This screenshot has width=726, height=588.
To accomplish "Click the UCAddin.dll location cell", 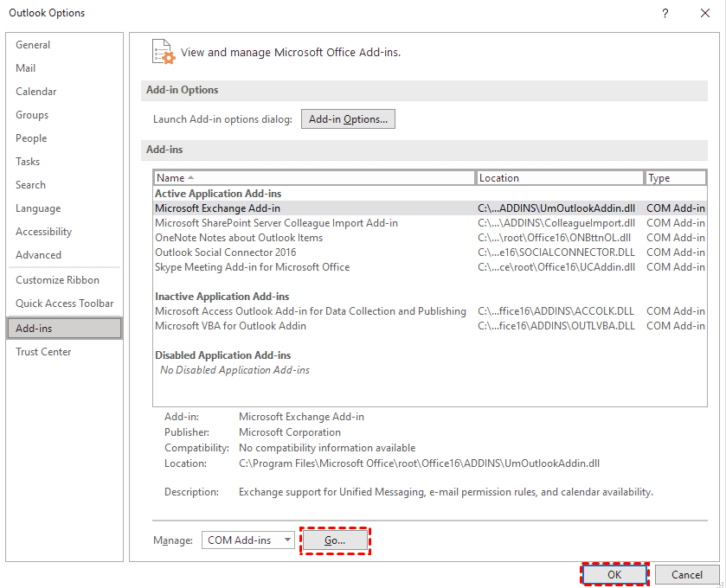I will pos(556,267).
